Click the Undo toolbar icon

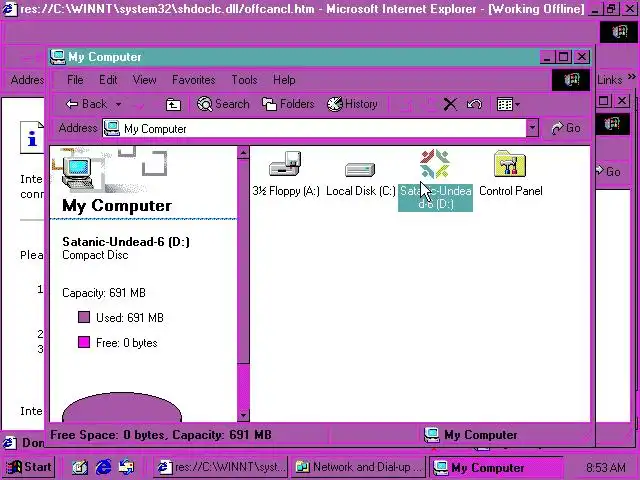coord(474,104)
